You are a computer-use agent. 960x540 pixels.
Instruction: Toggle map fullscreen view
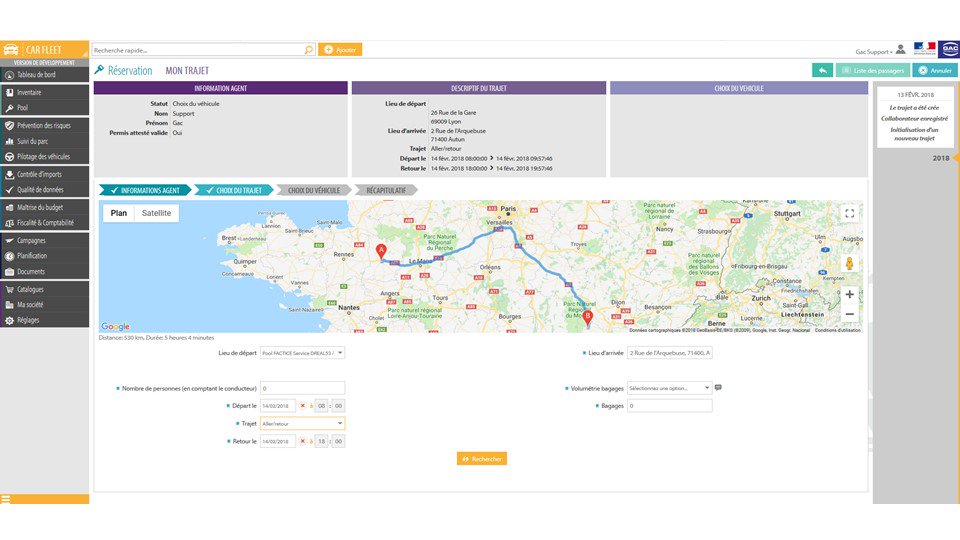849,213
